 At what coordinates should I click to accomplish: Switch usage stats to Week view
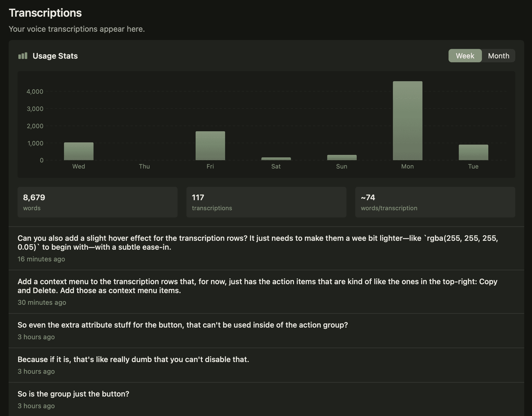point(465,56)
